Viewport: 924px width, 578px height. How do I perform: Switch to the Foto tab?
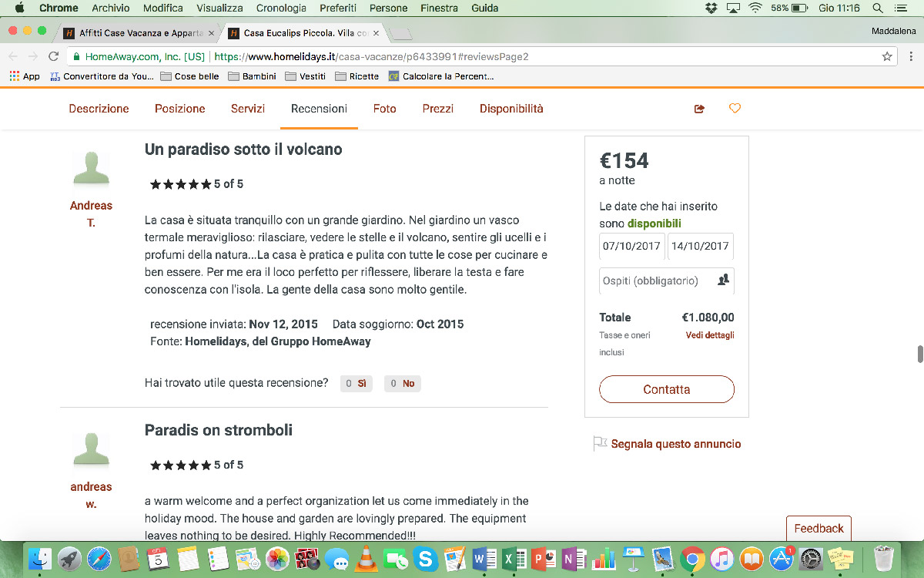coord(385,109)
